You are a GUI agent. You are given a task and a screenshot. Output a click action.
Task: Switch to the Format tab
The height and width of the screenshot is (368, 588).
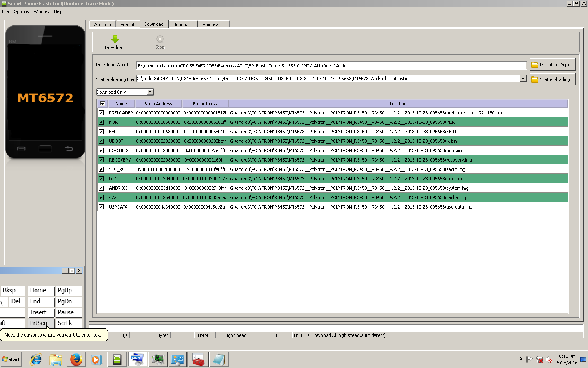coord(127,25)
